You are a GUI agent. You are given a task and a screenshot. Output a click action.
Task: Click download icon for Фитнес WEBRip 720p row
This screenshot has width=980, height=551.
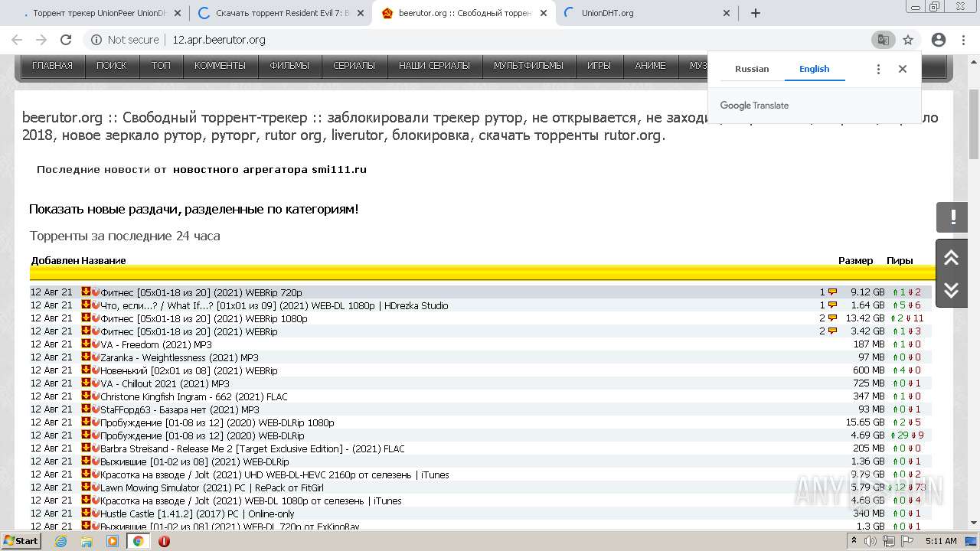tap(86, 292)
